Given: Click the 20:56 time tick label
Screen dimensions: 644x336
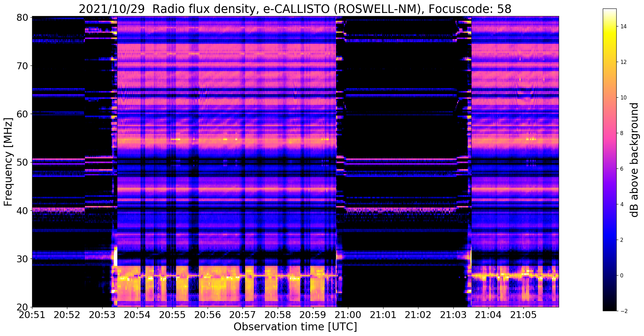Looking at the screenshot, I should coord(207,315).
